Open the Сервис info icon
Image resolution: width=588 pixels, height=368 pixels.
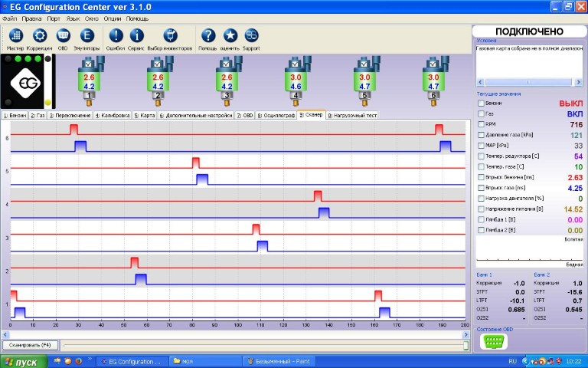pyautogui.click(x=137, y=36)
